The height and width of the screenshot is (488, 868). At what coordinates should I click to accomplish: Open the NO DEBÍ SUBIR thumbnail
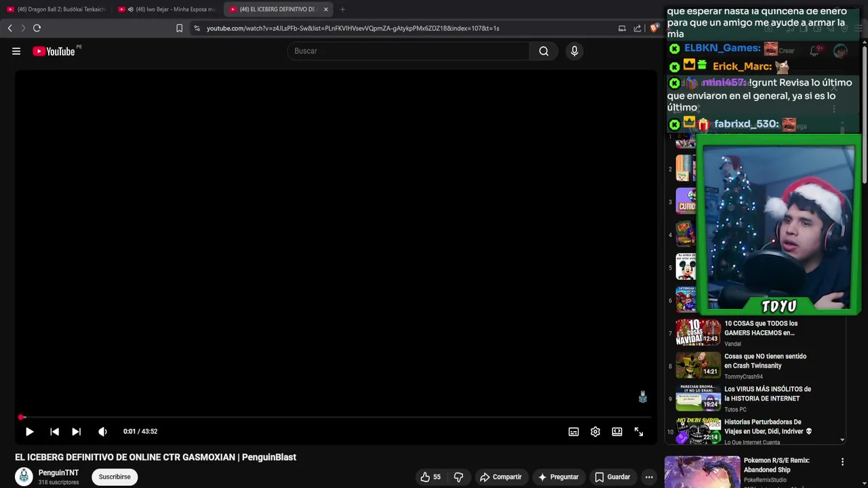pyautogui.click(x=698, y=430)
